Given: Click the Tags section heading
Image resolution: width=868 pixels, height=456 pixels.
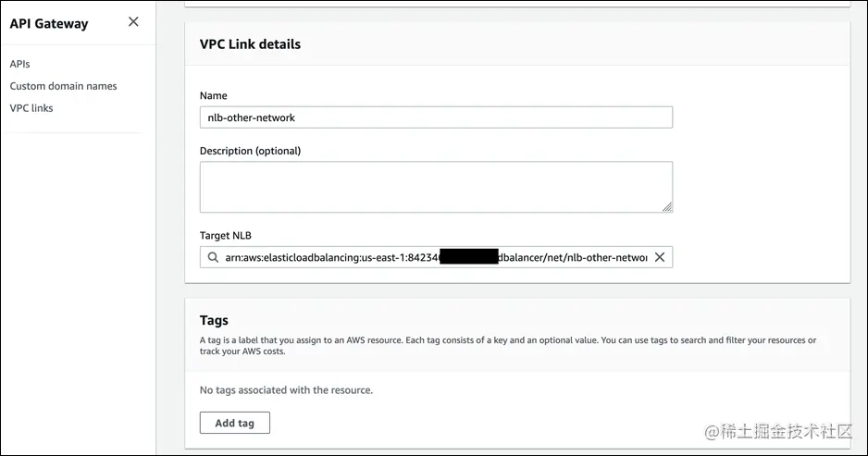Looking at the screenshot, I should click(214, 320).
